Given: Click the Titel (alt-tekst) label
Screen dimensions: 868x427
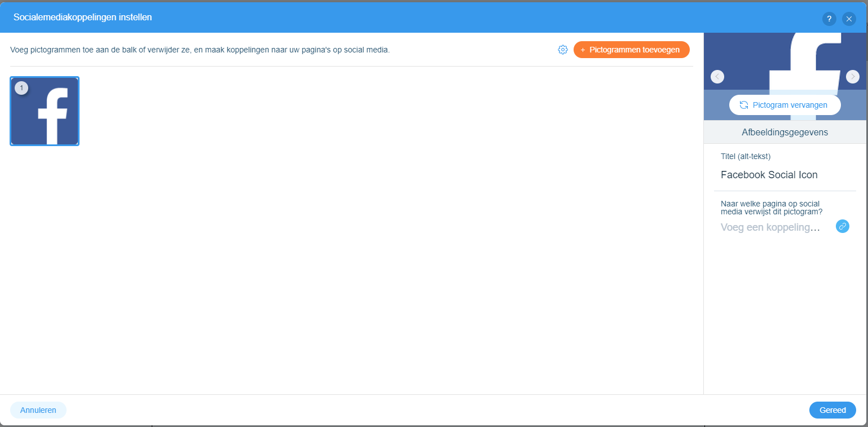Looking at the screenshot, I should 746,156.
